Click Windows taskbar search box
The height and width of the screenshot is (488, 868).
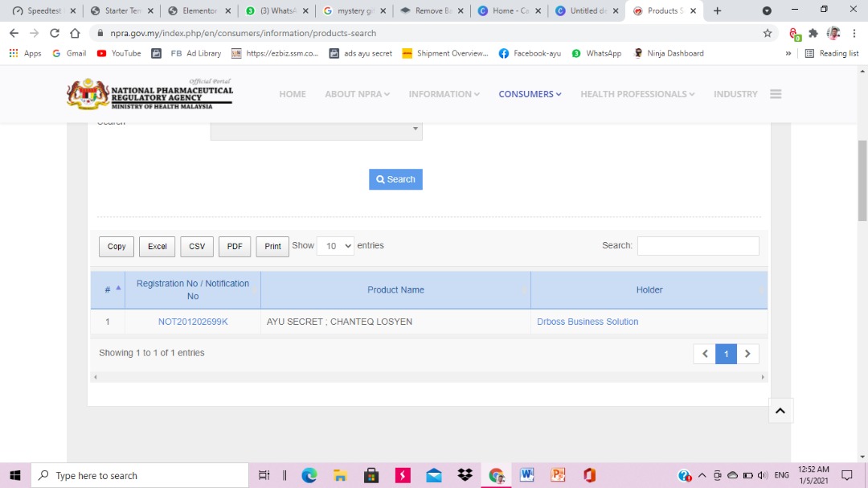point(140,475)
